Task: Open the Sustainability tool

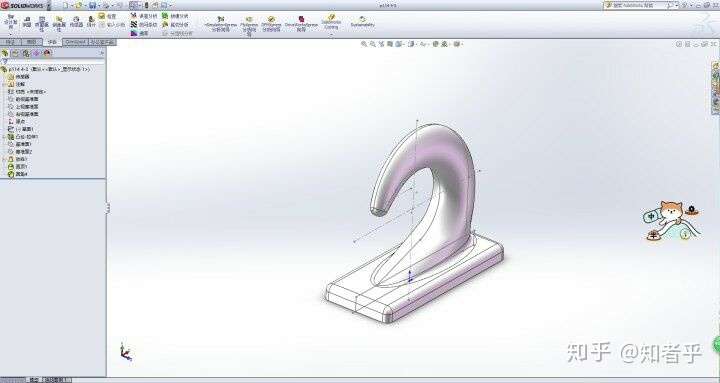Action: (363, 22)
